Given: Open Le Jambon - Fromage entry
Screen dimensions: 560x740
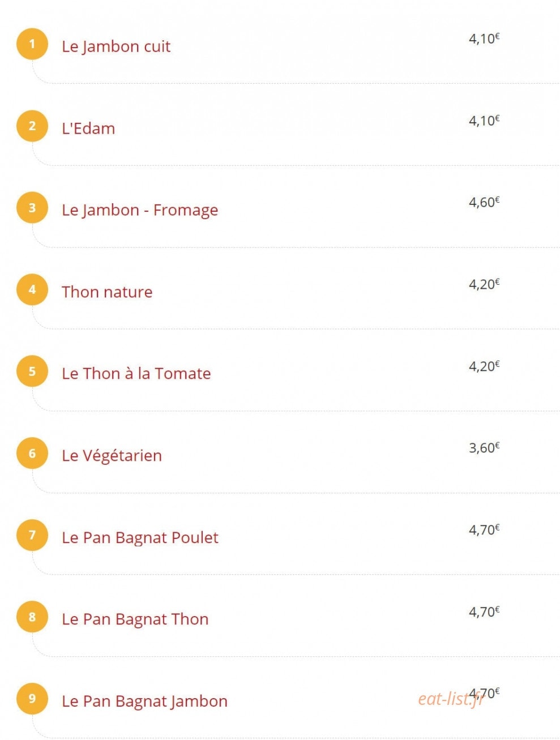Looking at the screenshot, I should [140, 210].
